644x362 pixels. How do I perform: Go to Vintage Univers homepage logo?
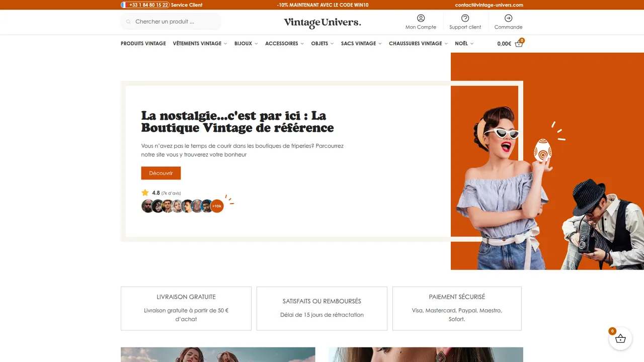click(322, 22)
